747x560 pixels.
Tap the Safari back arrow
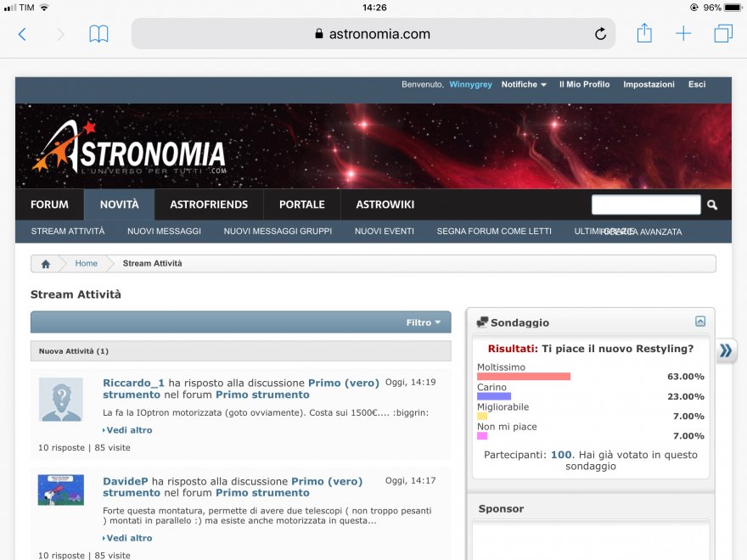pos(22,34)
